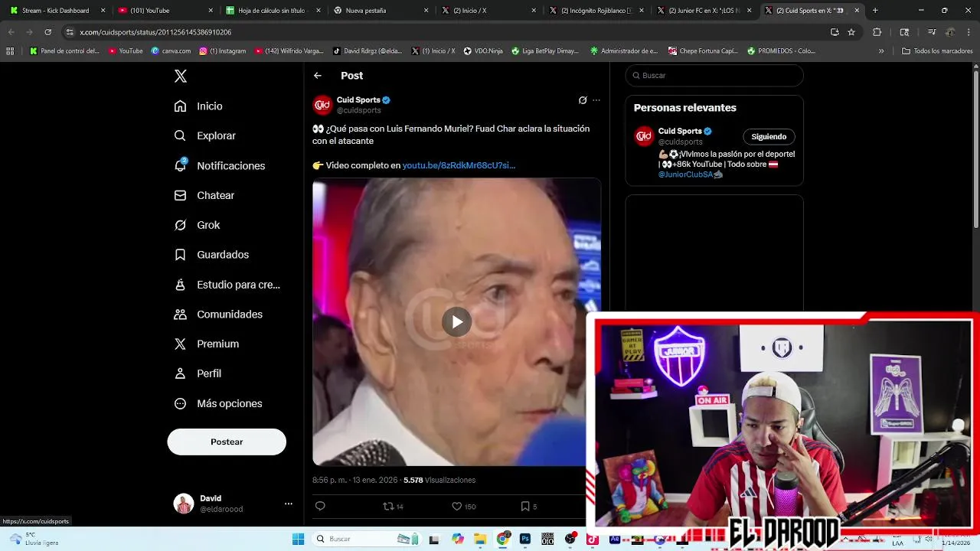Screen dimensions: 980x551
Task: Click the X logo in the sidebar
Action: coord(181,76)
